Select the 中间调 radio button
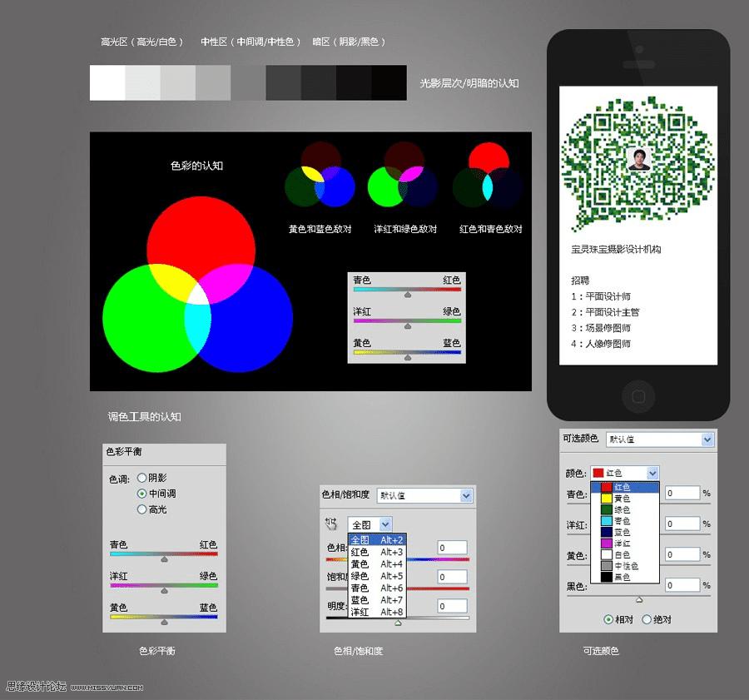The width and height of the screenshot is (749, 700). pyautogui.click(x=141, y=494)
